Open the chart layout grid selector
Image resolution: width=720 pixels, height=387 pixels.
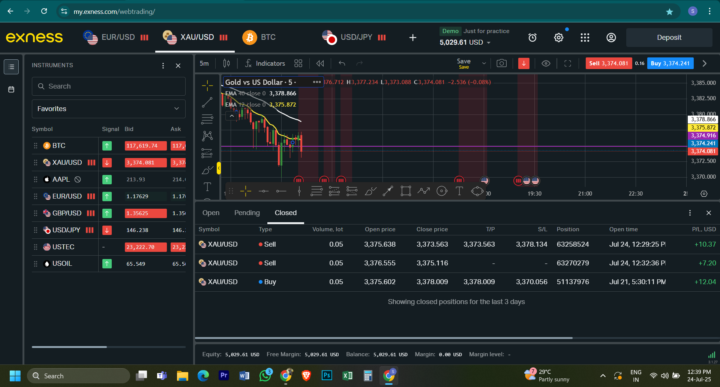coord(298,63)
